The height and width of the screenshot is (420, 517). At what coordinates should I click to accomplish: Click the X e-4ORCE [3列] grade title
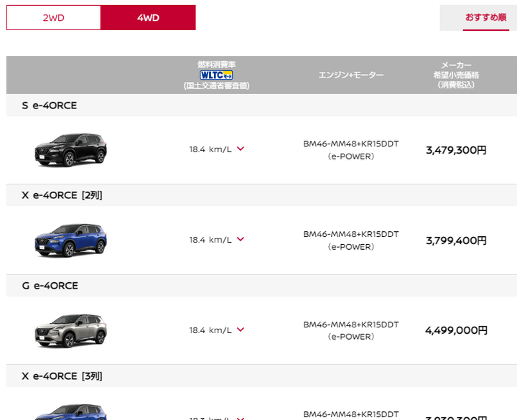62,375
